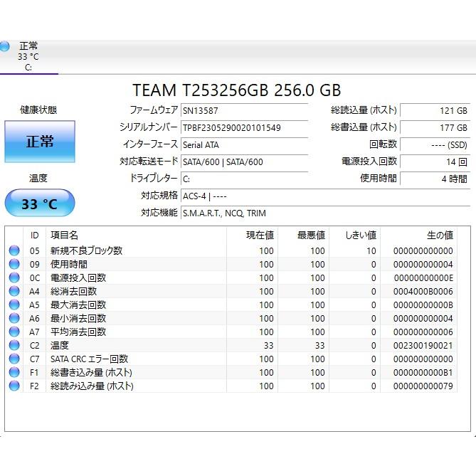This screenshot has width=476, height=476.
Task: Click the power-on count value 14 回
Action: (x=435, y=162)
